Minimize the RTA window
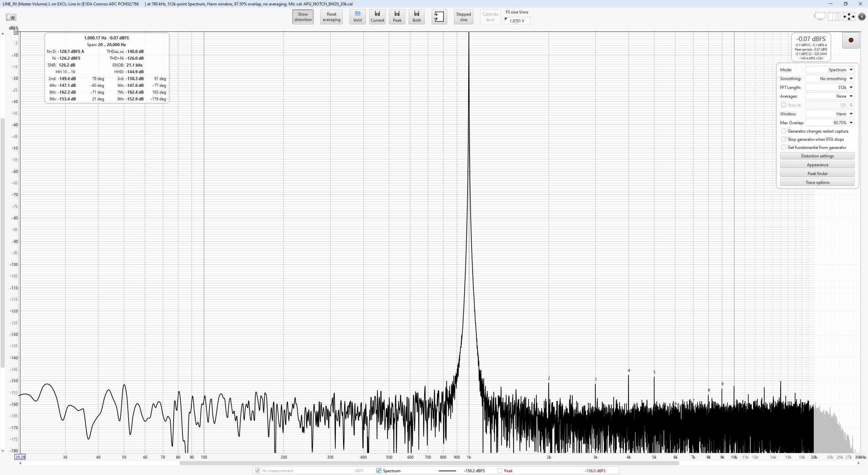The image size is (868, 475). [x=830, y=4]
